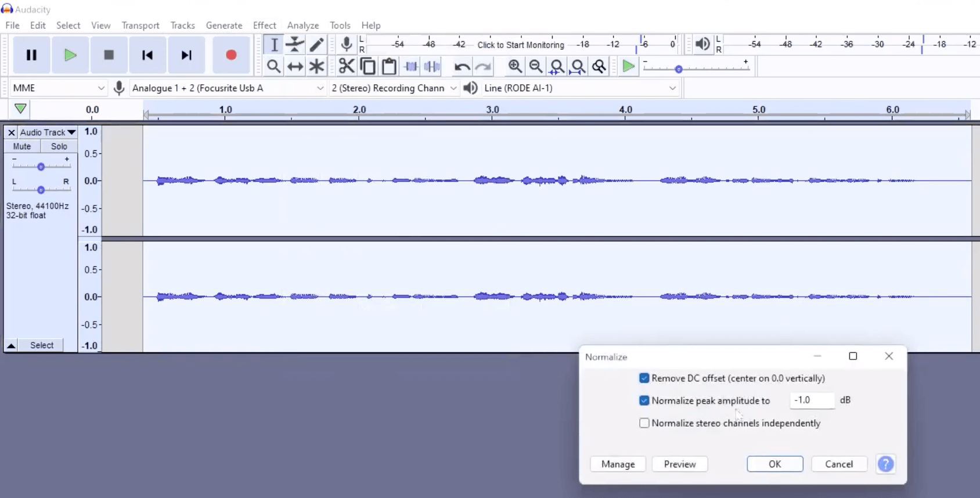Collapse the track with the up arrow
The height and width of the screenshot is (498, 980).
pyautogui.click(x=11, y=345)
